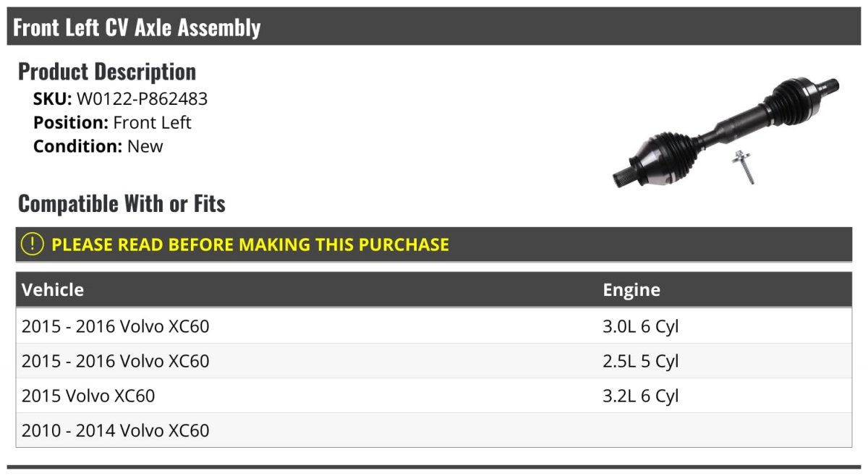Select the 2015 Volvo XC60 row
Screen dimensions: 868x476
434,396
